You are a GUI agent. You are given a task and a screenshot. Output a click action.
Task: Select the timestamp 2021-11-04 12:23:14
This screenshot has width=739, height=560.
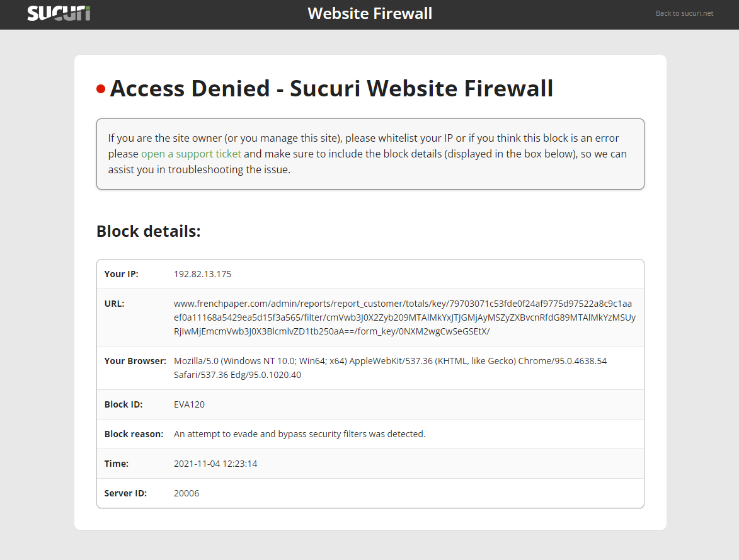pyautogui.click(x=215, y=463)
